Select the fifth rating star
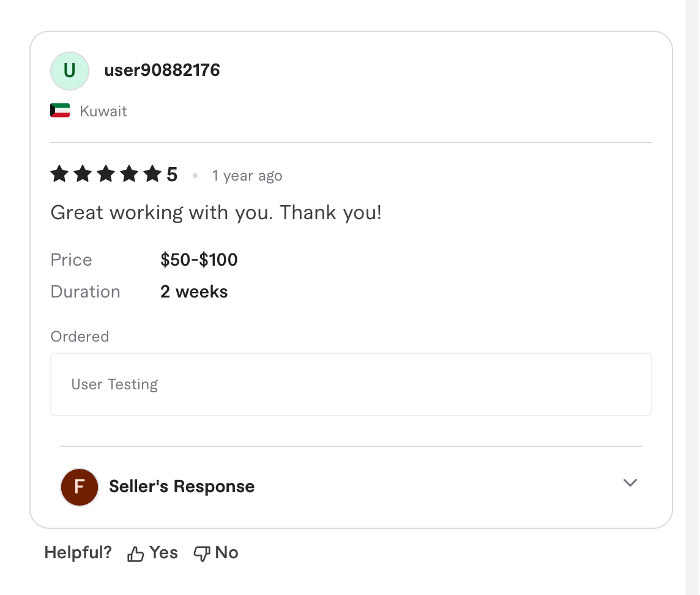The width and height of the screenshot is (700, 595). coord(152,174)
